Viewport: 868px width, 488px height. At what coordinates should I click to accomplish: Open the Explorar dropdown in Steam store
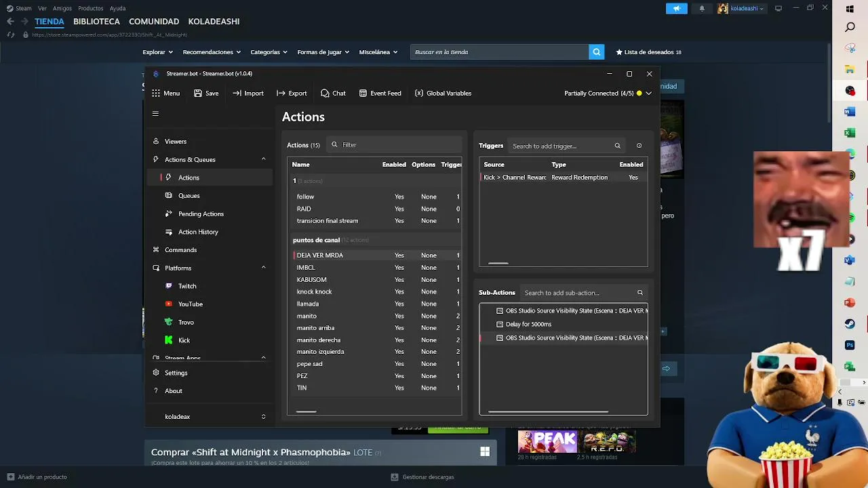coord(158,52)
